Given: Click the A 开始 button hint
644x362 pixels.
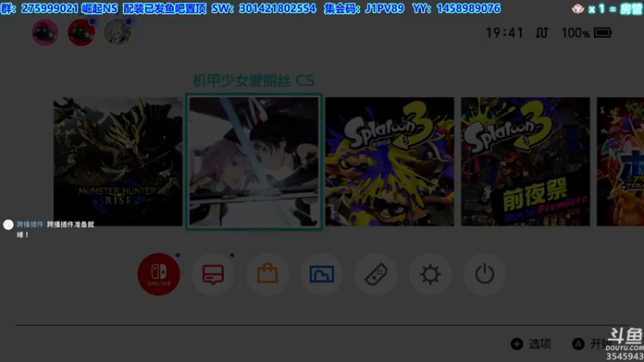Looking at the screenshot, I should pyautogui.click(x=592, y=344).
